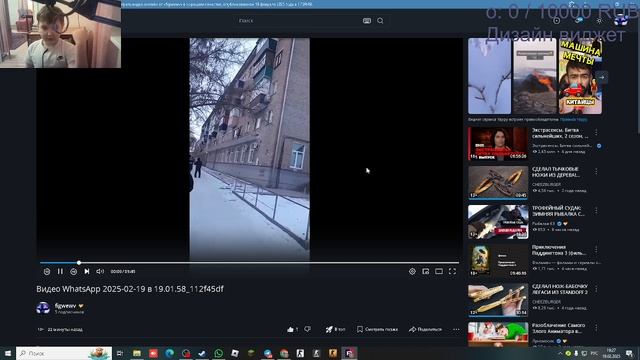This screenshot has width=640, height=360.
Task: Open the profile avatar menu in header
Action: tap(621, 20)
